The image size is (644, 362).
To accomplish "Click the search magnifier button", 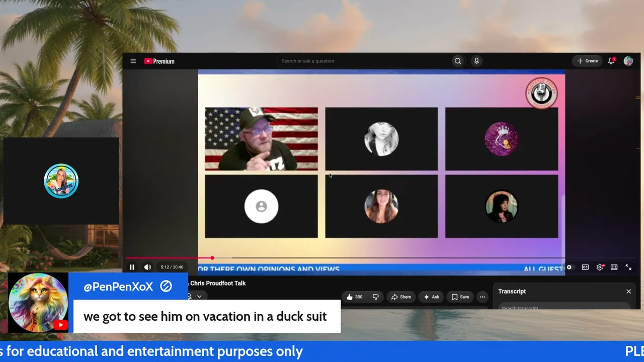I will tap(458, 61).
